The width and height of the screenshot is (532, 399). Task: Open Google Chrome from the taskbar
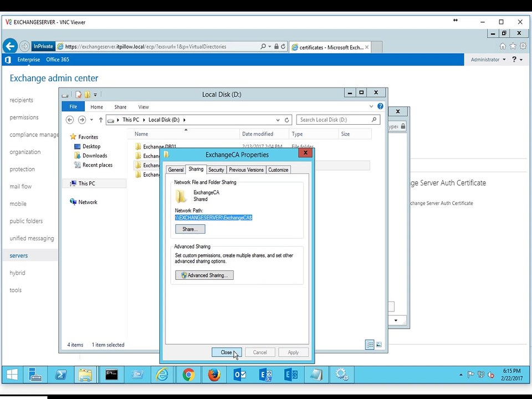(x=188, y=375)
